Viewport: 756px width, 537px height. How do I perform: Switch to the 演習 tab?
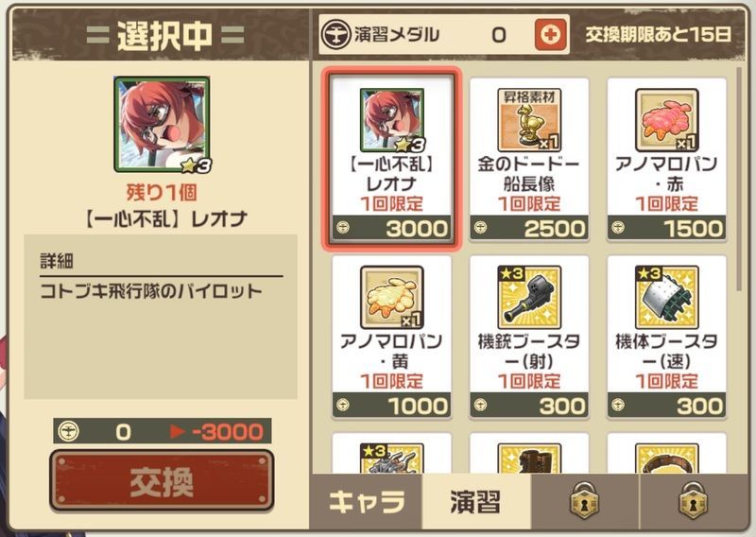[x=476, y=502]
